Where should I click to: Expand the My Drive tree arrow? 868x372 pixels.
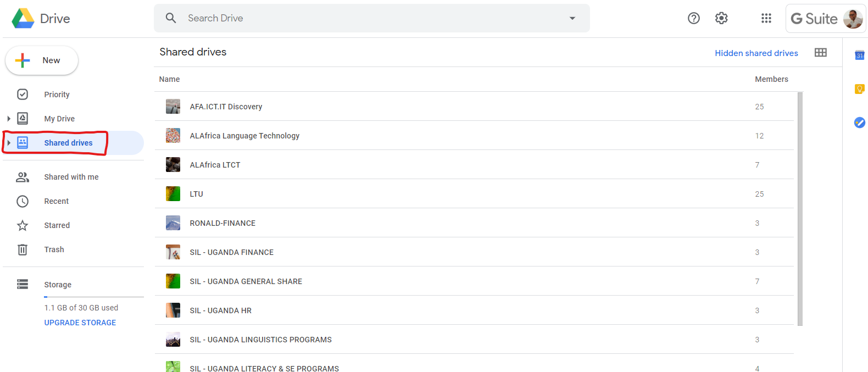[9, 119]
